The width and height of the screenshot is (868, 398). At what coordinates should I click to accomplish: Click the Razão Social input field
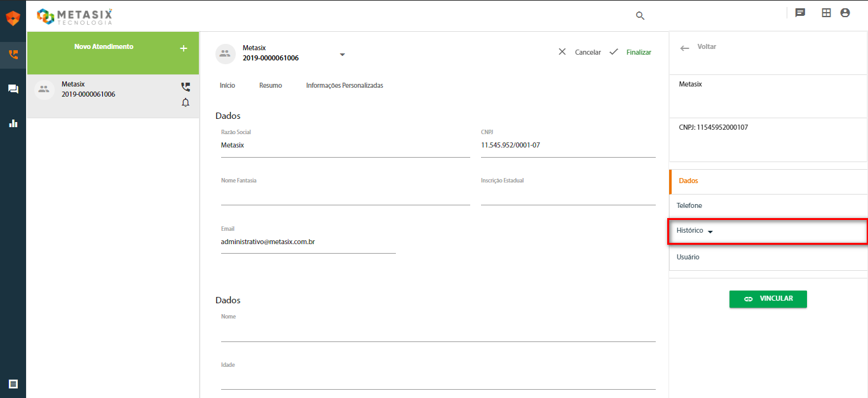(345, 146)
